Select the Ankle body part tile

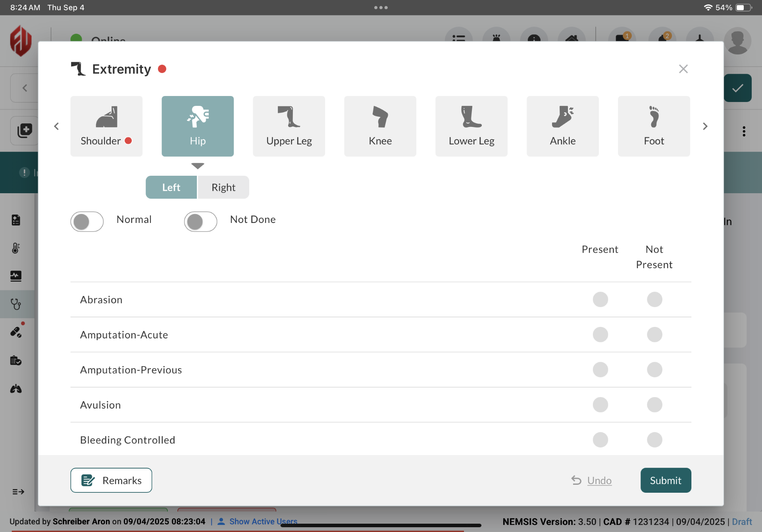pyautogui.click(x=562, y=126)
